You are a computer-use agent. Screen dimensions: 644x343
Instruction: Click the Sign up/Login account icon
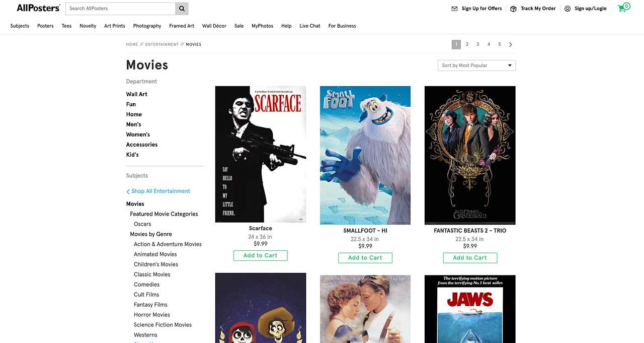(568, 9)
